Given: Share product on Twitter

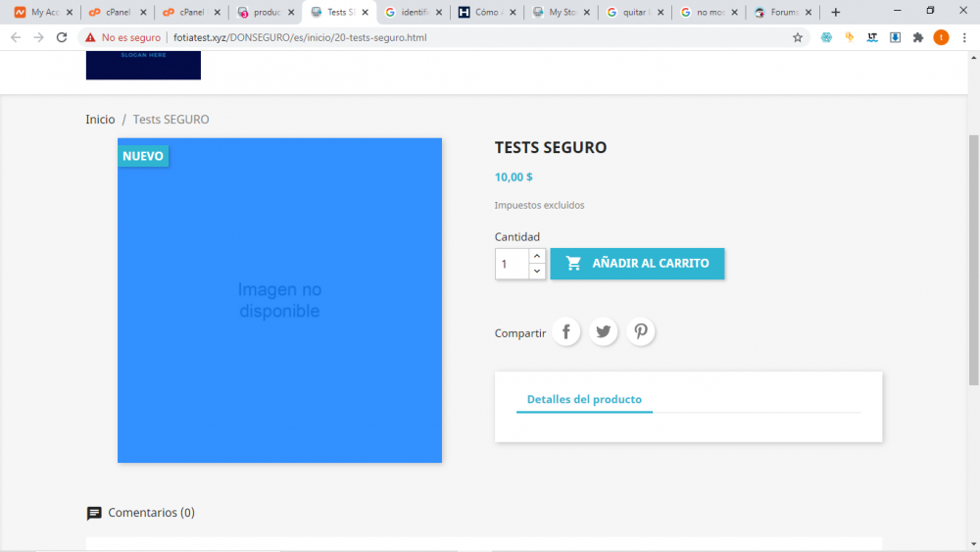Looking at the screenshot, I should coord(603,331).
